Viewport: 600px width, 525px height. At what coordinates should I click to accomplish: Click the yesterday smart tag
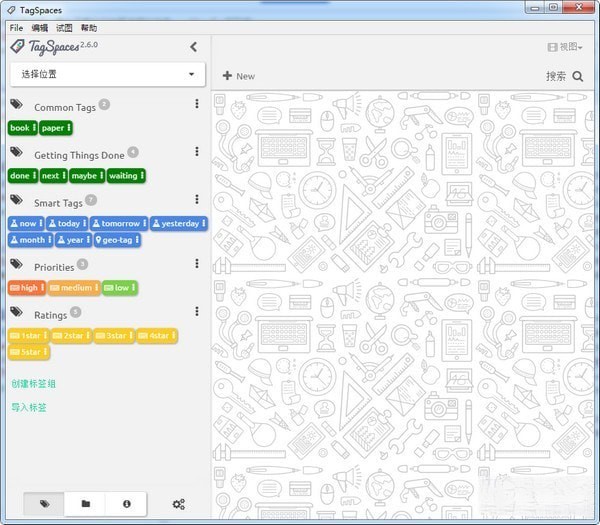pos(179,224)
